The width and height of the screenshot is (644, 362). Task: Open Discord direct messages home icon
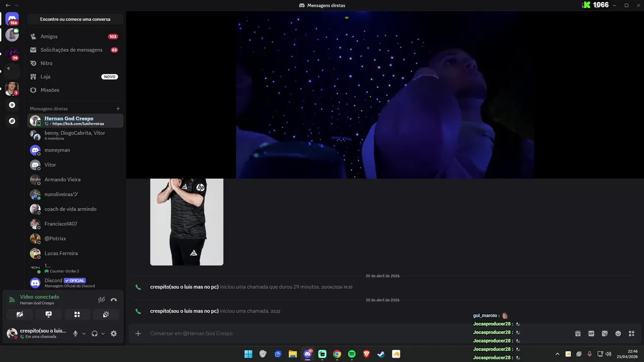(12, 19)
